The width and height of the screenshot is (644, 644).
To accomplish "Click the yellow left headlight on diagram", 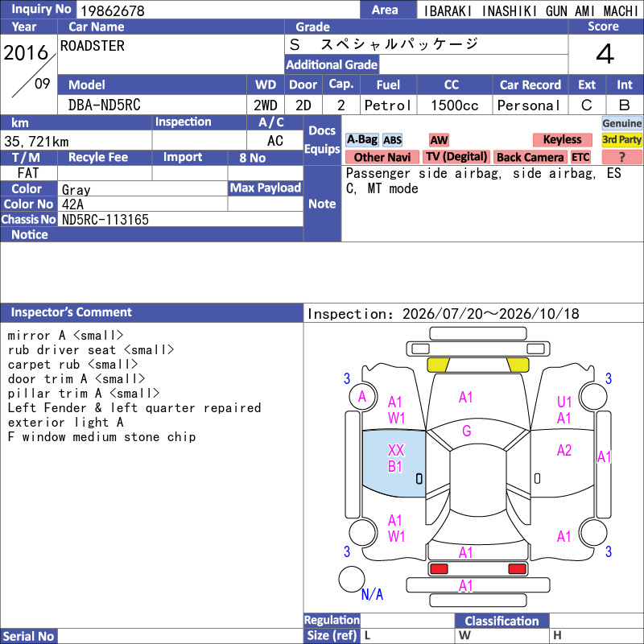I will [x=438, y=365].
